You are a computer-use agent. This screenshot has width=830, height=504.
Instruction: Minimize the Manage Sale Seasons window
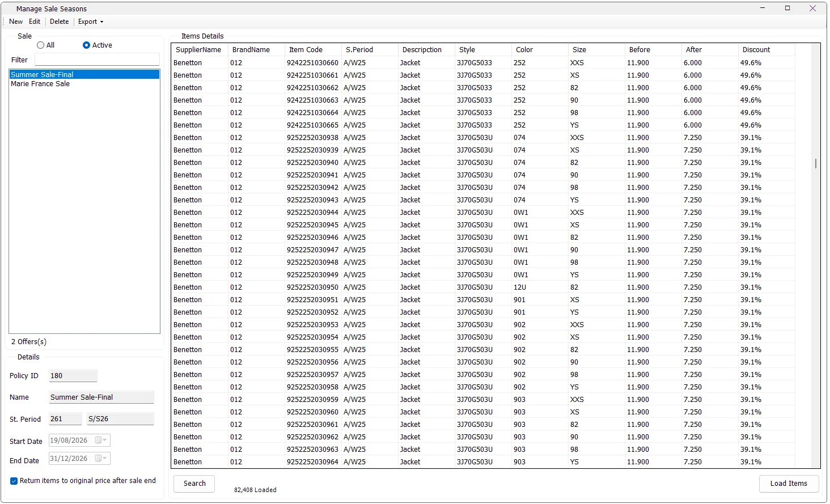point(763,8)
